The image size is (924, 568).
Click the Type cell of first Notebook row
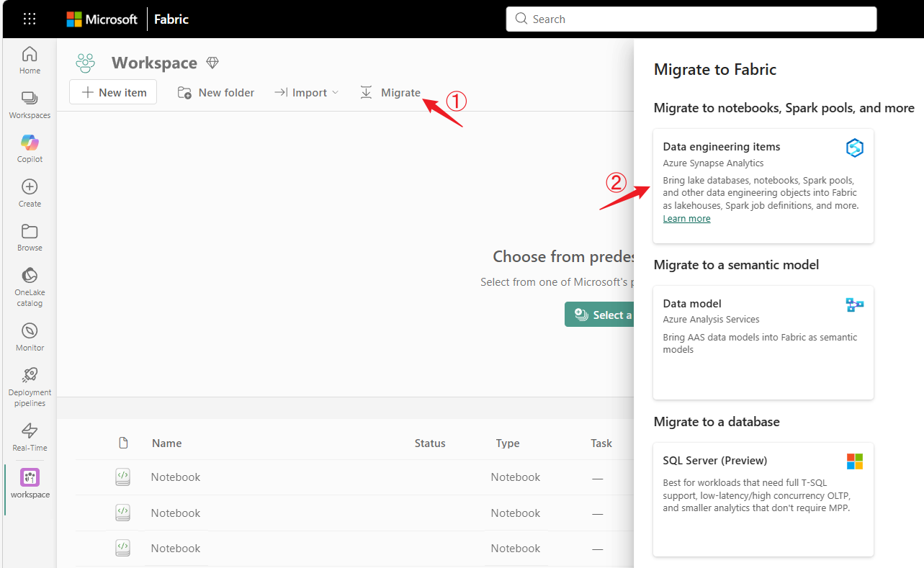click(516, 477)
